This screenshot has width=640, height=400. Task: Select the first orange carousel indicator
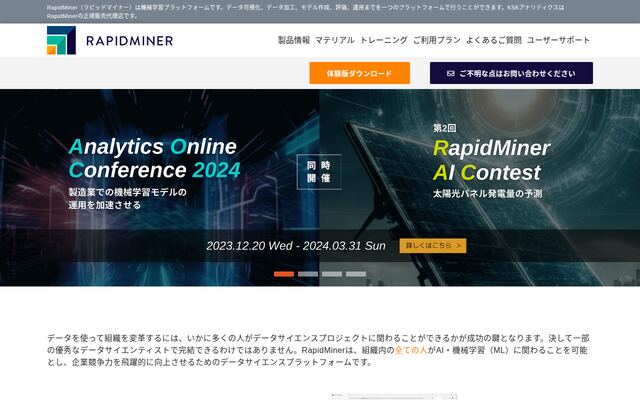coord(284,274)
